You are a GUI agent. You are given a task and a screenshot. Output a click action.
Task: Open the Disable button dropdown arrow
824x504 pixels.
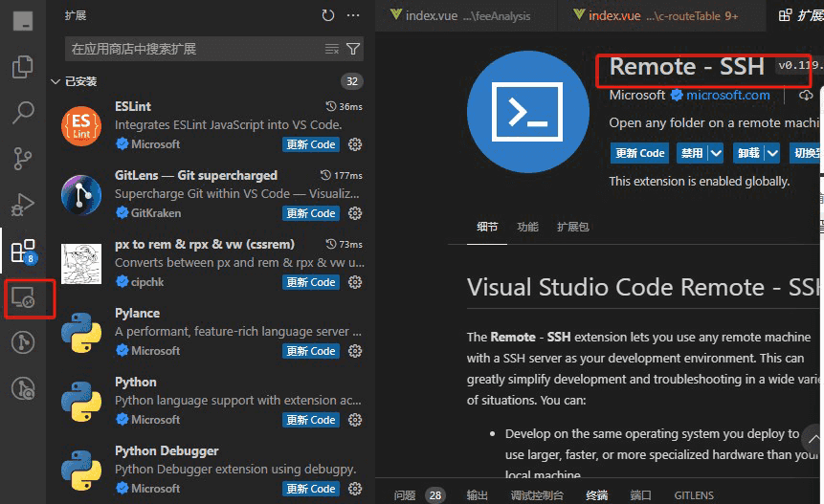click(716, 153)
